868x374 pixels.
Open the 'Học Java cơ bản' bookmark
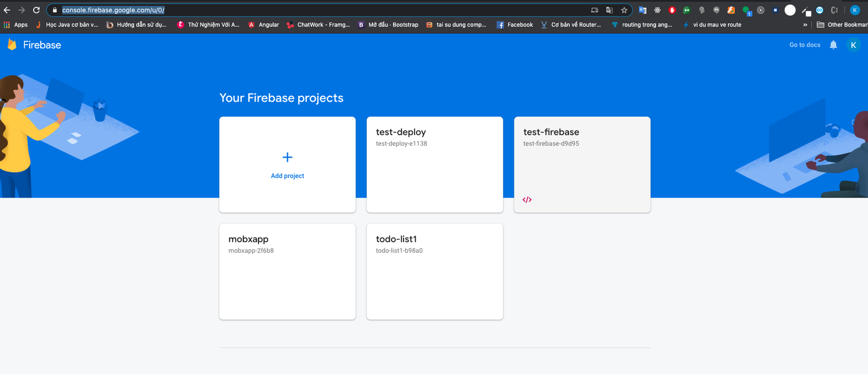click(x=67, y=25)
